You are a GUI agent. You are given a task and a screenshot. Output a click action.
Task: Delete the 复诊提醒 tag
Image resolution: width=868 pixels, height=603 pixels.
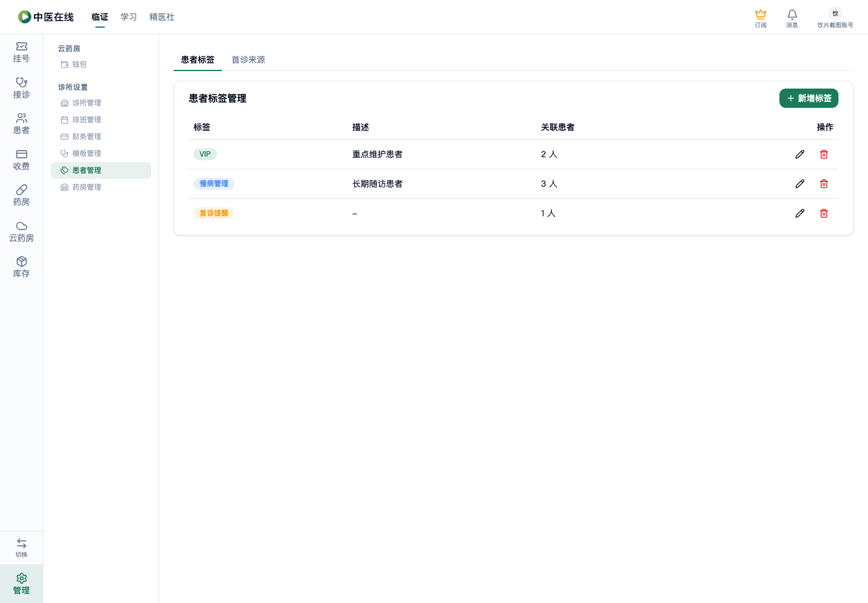pyautogui.click(x=824, y=213)
